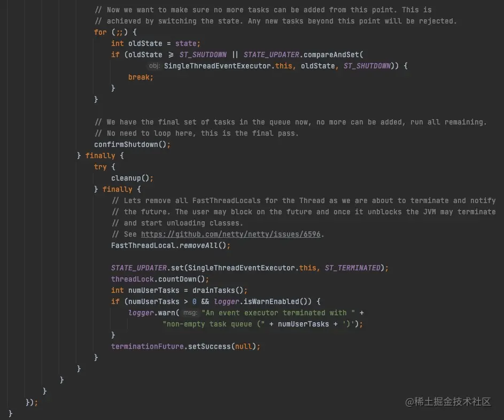Click 'threadLock.countDown();' line
This screenshot has height=420, width=504.
click(160, 279)
